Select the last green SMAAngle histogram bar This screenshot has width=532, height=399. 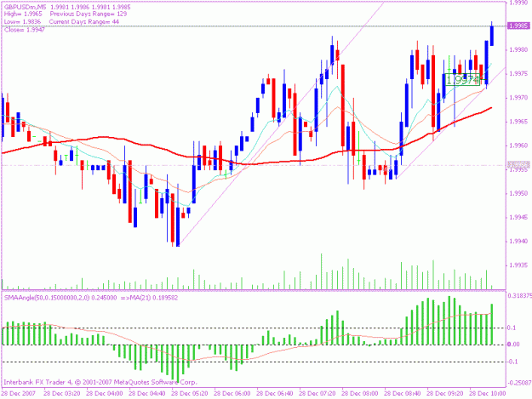492,324
